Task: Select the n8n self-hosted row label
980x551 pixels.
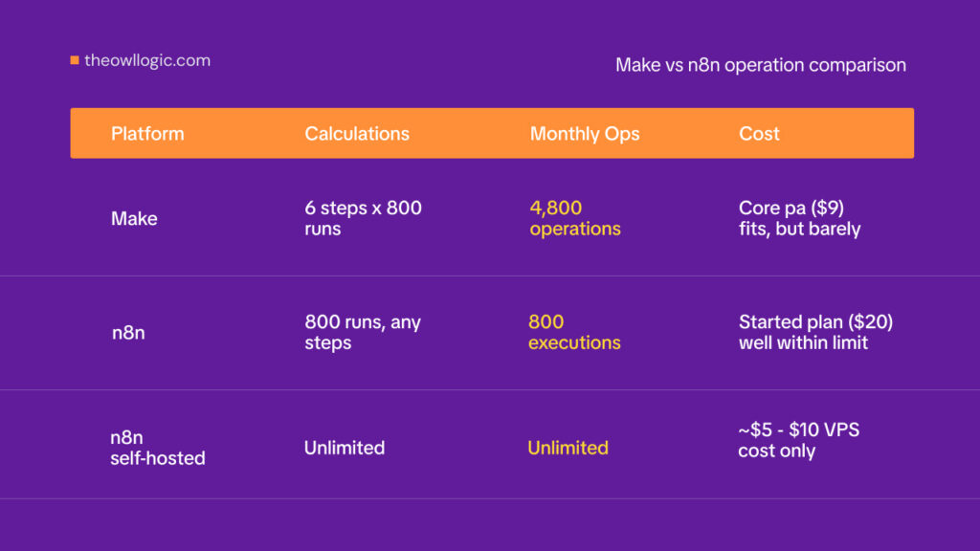Action: [x=158, y=448]
